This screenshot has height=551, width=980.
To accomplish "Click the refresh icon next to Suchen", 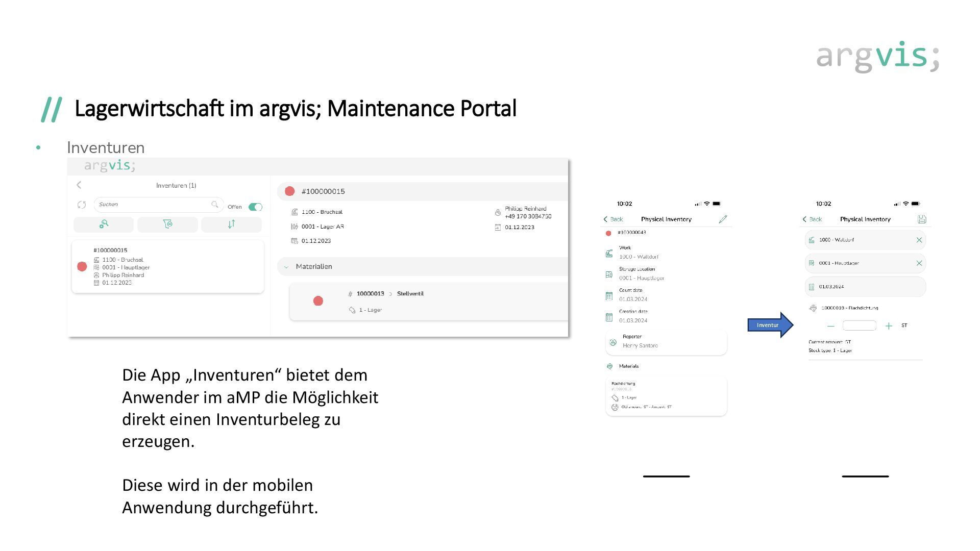I will (82, 205).
